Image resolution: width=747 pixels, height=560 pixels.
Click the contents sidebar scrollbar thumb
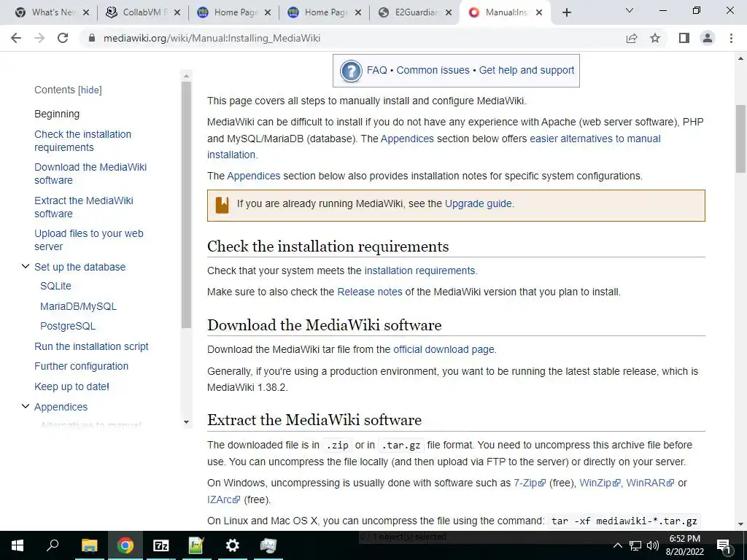point(186,205)
